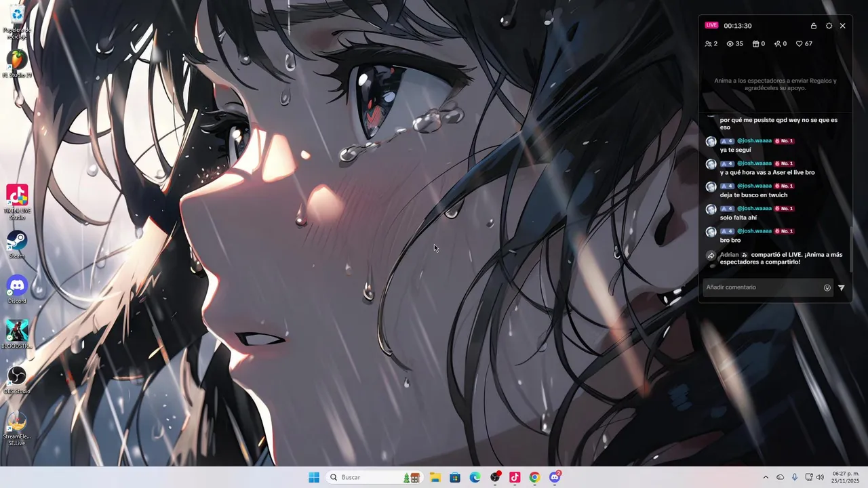Screen dimensions: 868x488
Task: Open TikTok LIVE Studio desktop shortcut
Action: pyautogui.click(x=17, y=202)
